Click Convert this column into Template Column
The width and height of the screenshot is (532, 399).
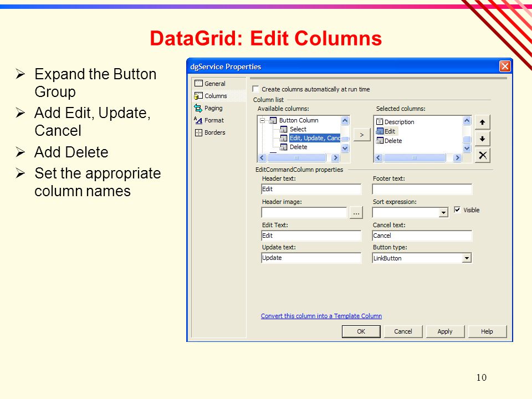tap(321, 316)
